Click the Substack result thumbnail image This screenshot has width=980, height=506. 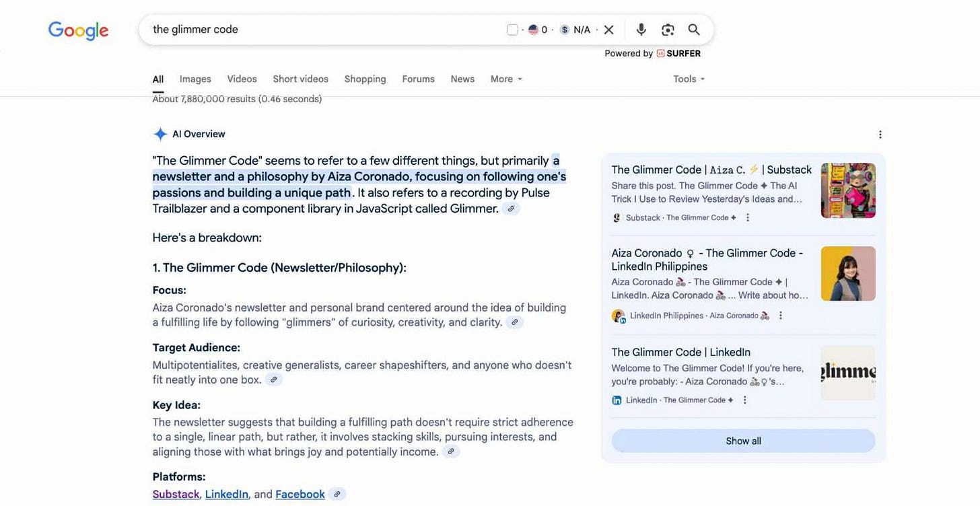(848, 190)
